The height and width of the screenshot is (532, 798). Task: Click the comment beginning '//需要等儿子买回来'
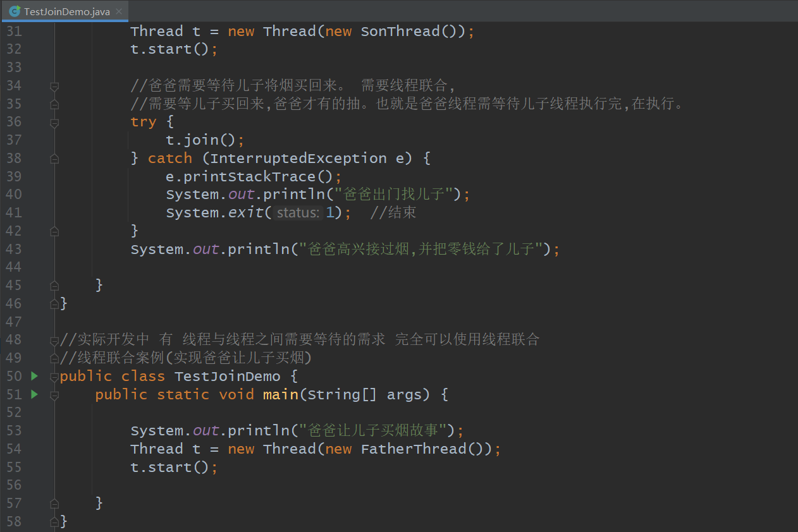[408, 104]
